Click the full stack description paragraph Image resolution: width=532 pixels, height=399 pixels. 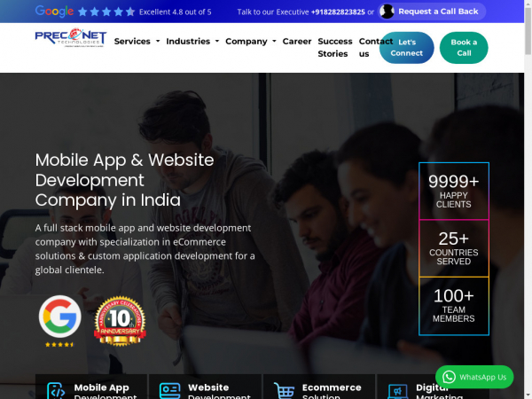pos(145,248)
